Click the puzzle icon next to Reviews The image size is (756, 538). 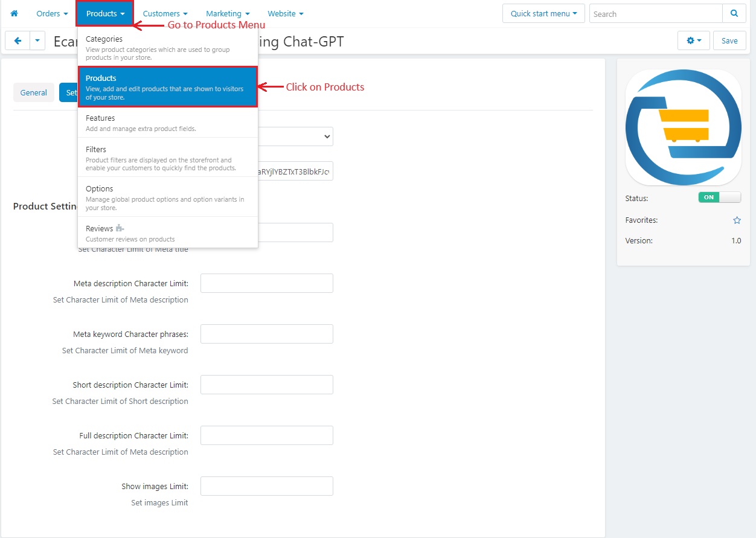tap(120, 228)
